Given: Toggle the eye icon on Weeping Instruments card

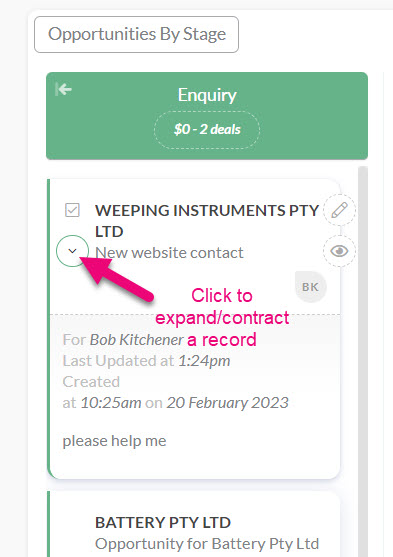Looking at the screenshot, I should [x=339, y=251].
